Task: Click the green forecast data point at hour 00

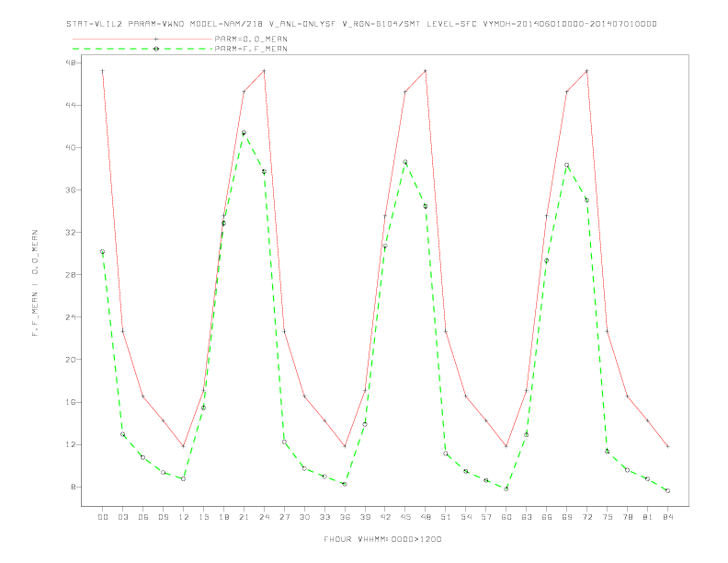Action: tap(103, 252)
